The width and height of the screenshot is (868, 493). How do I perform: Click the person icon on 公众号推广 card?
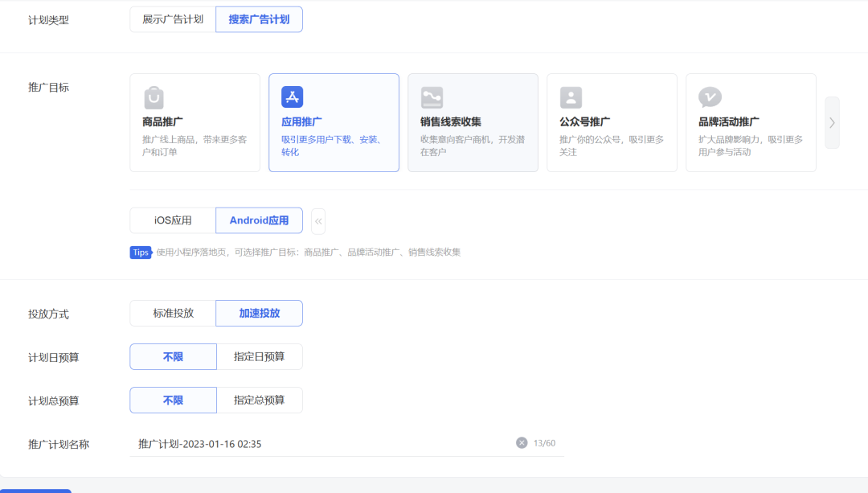click(x=571, y=97)
